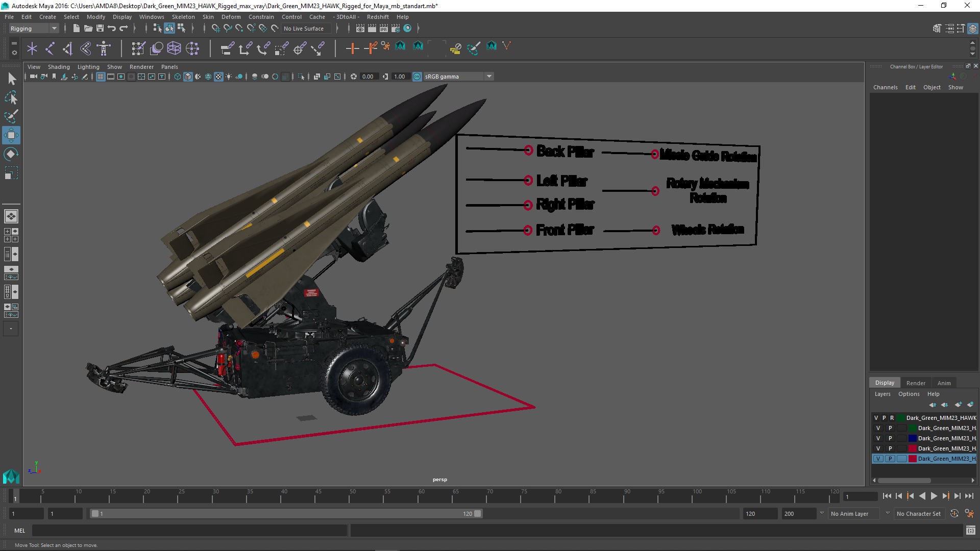Viewport: 980px width, 551px height.
Task: Click the Display menu in viewport
Action: point(122,17)
